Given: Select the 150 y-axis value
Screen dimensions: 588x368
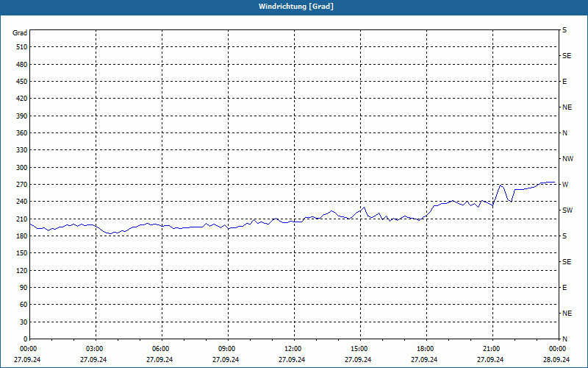Looking at the screenshot, I should [22, 252].
